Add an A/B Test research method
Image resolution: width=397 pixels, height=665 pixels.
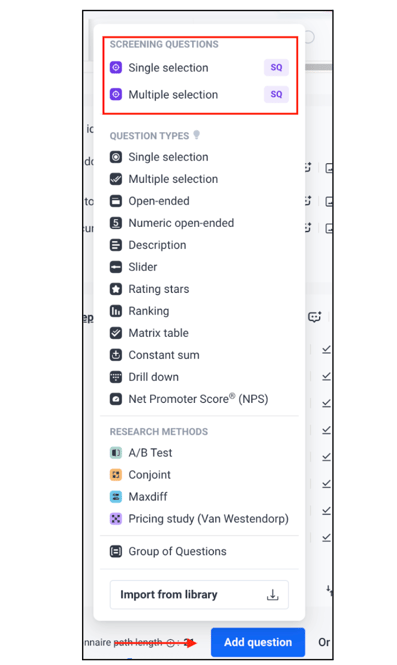[141, 453]
